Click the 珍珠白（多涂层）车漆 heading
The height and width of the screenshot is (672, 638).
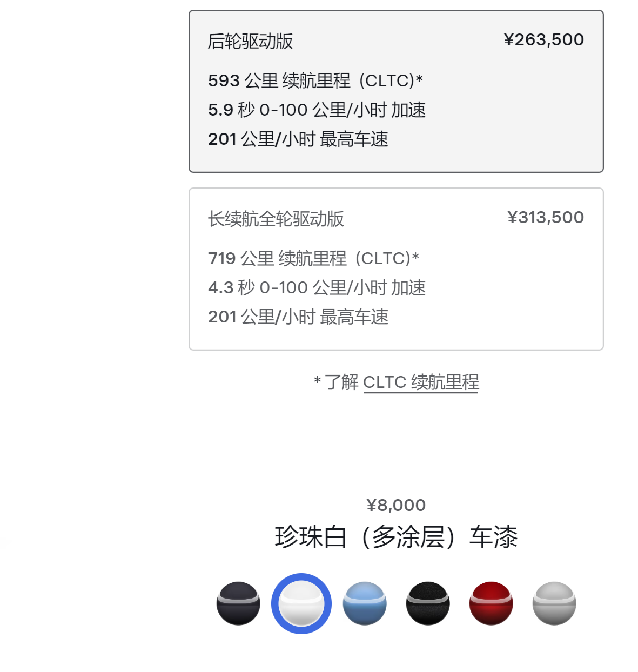click(x=396, y=537)
